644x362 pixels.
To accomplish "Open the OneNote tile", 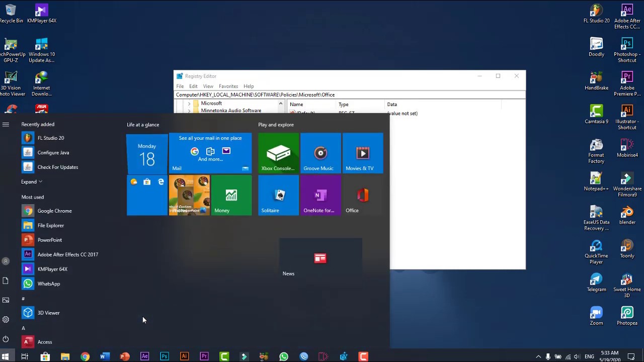I will 320,195.
